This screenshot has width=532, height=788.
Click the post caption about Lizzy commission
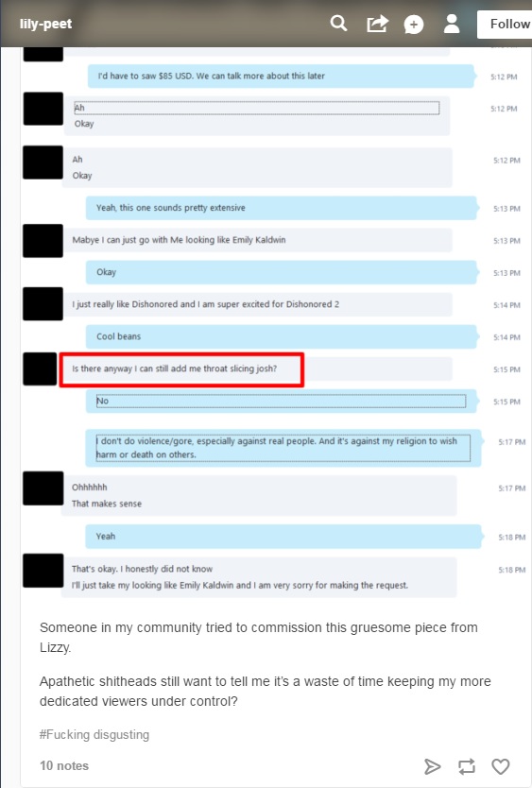(259, 637)
